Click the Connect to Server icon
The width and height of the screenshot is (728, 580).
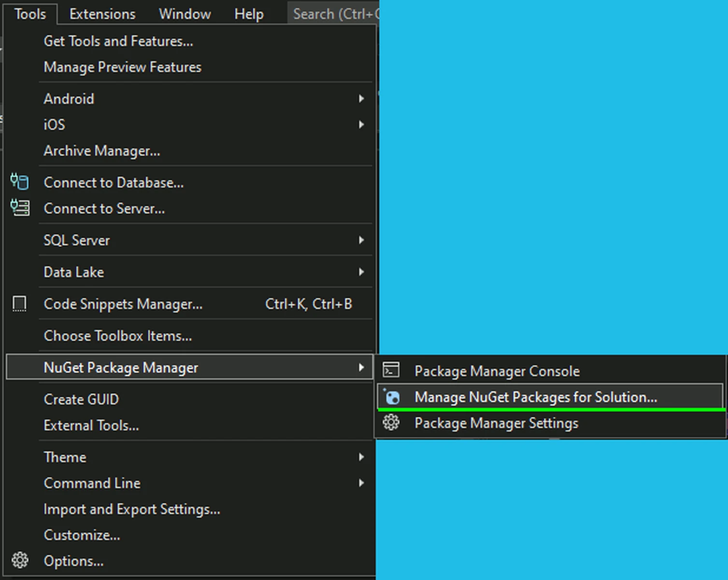(20, 208)
